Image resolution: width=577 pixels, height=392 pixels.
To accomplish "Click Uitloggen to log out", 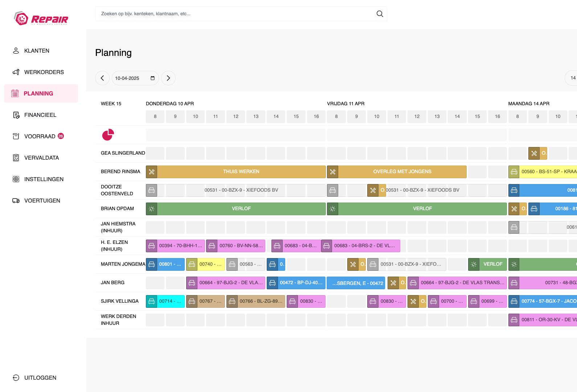I will coord(40,378).
